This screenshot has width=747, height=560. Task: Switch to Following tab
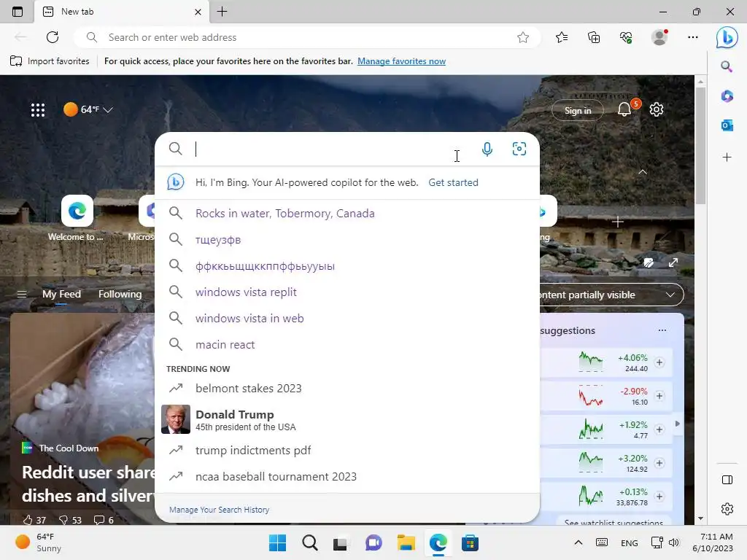tap(120, 295)
